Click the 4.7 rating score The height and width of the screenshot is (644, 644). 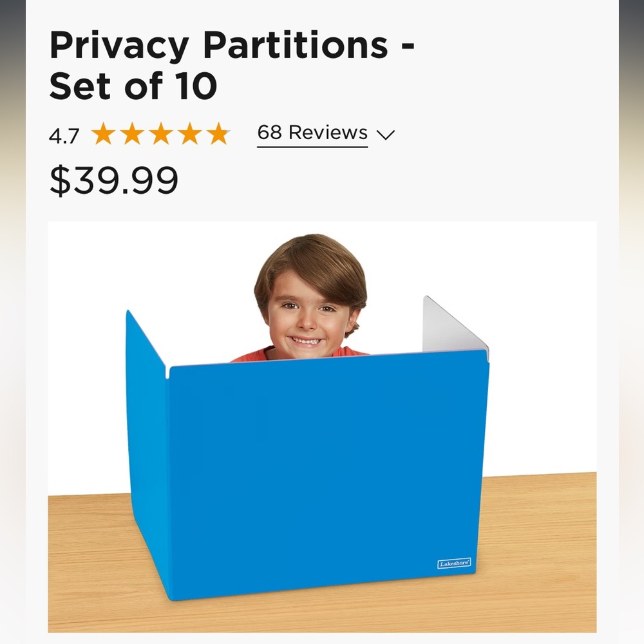pos(64,136)
